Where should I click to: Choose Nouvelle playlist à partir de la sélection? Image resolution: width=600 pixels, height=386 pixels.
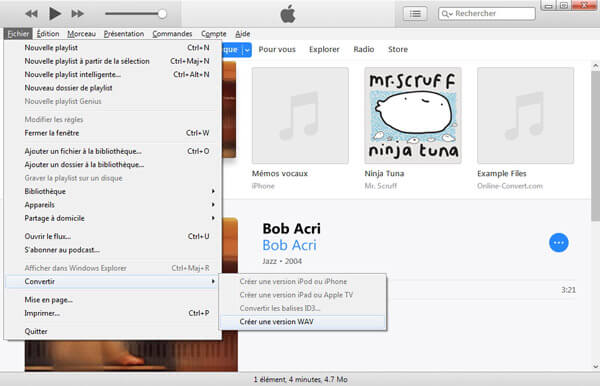pos(112,61)
